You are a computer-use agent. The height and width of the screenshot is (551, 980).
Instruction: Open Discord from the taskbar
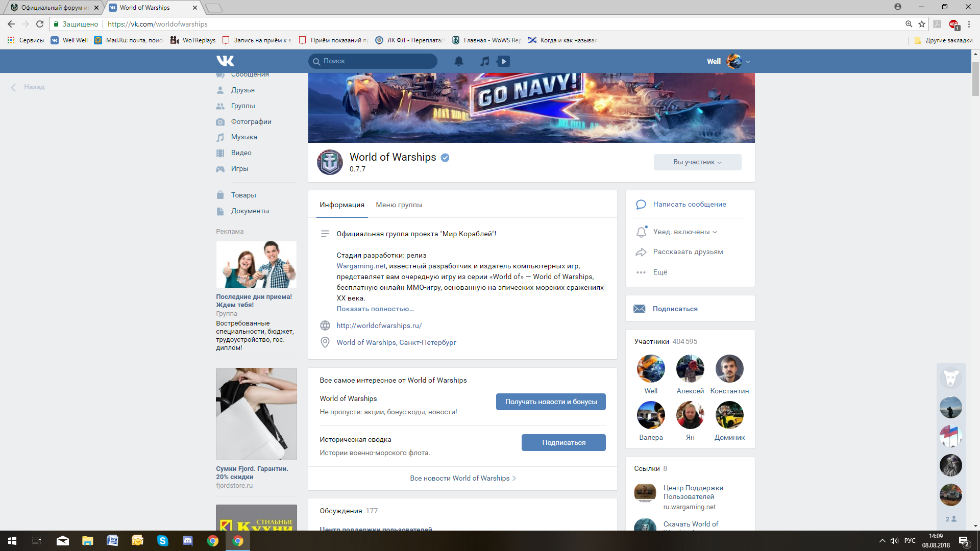[187, 541]
